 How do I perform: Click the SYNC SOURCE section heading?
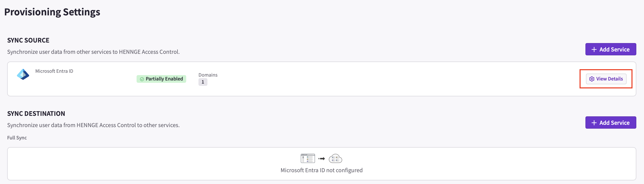tap(28, 40)
